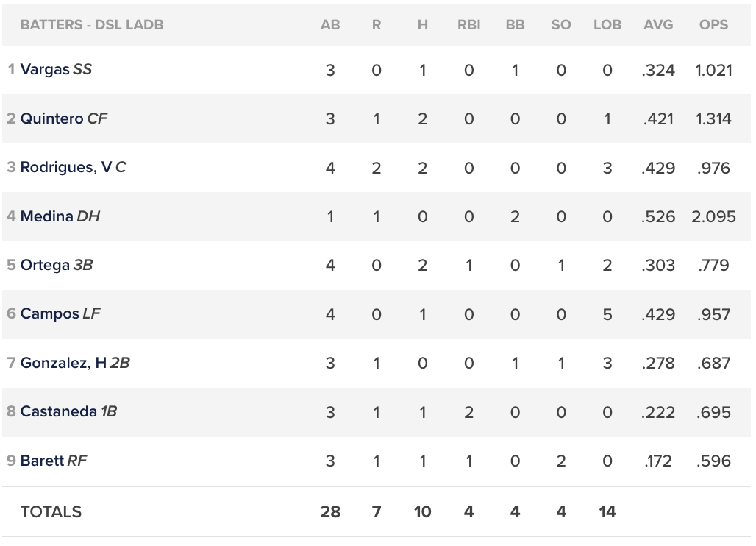Click the LOB column header

click(x=607, y=25)
